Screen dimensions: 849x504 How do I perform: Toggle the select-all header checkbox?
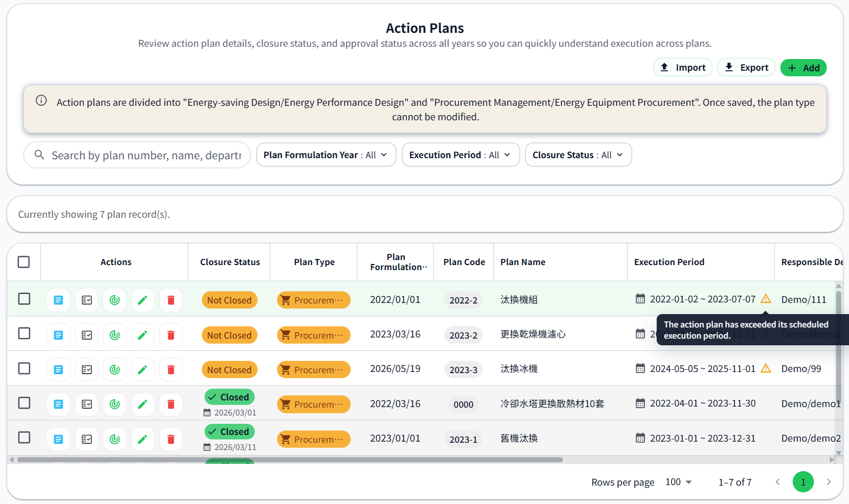[x=23, y=262]
